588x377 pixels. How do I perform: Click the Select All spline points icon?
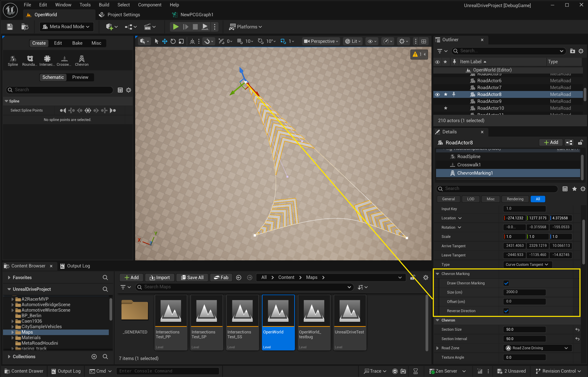pos(88,110)
